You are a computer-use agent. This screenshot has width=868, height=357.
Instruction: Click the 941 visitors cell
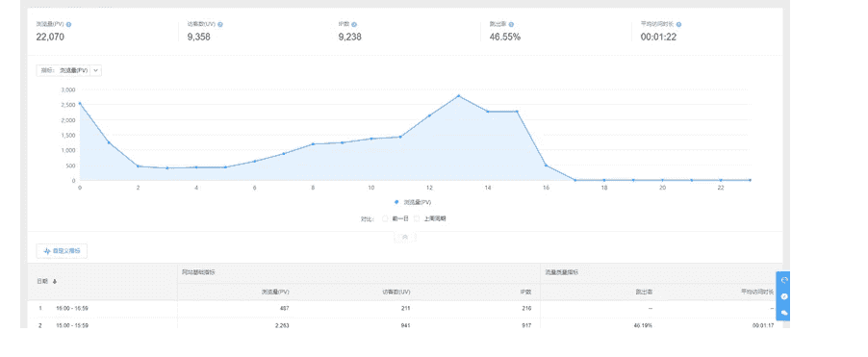406,325
